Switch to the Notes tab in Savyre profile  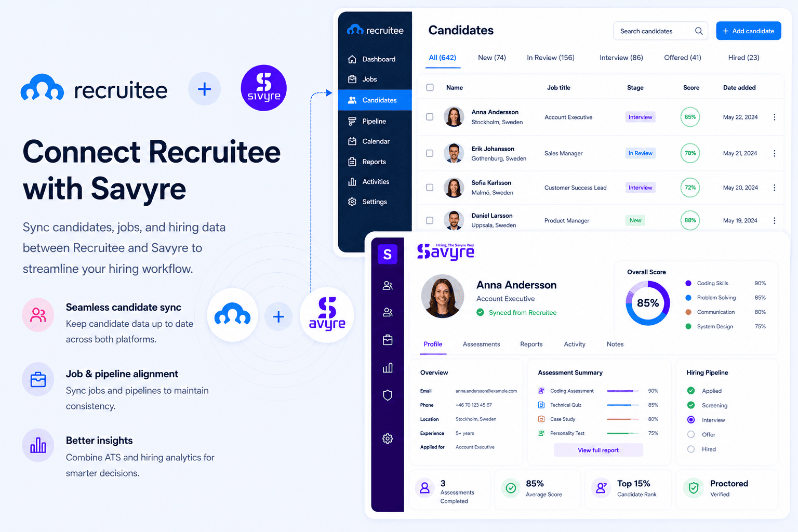615,344
